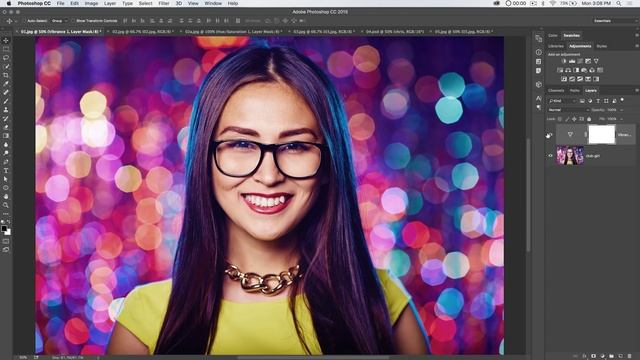Select the Horizontal Type tool
This screenshot has height=360, width=640.
pyautogui.click(x=6, y=170)
